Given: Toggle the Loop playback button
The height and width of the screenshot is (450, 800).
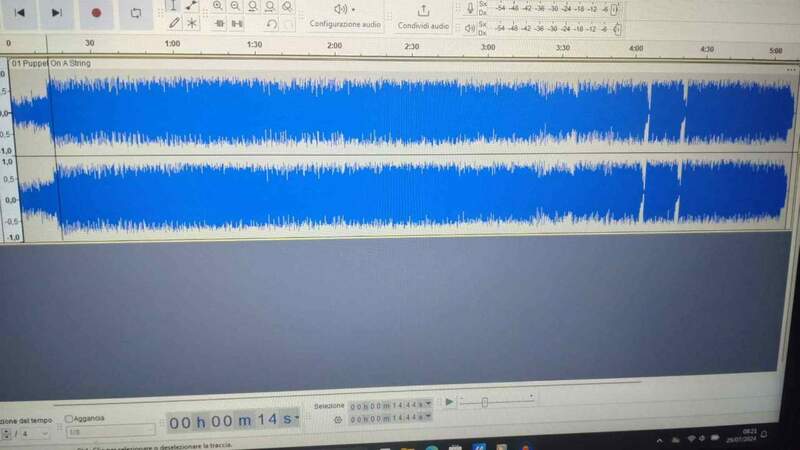Looking at the screenshot, I should (136, 13).
